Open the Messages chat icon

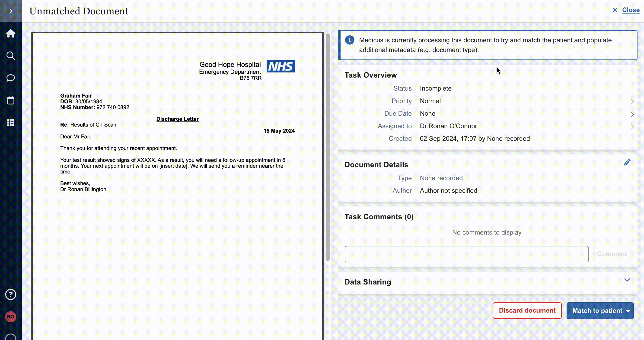(11, 78)
